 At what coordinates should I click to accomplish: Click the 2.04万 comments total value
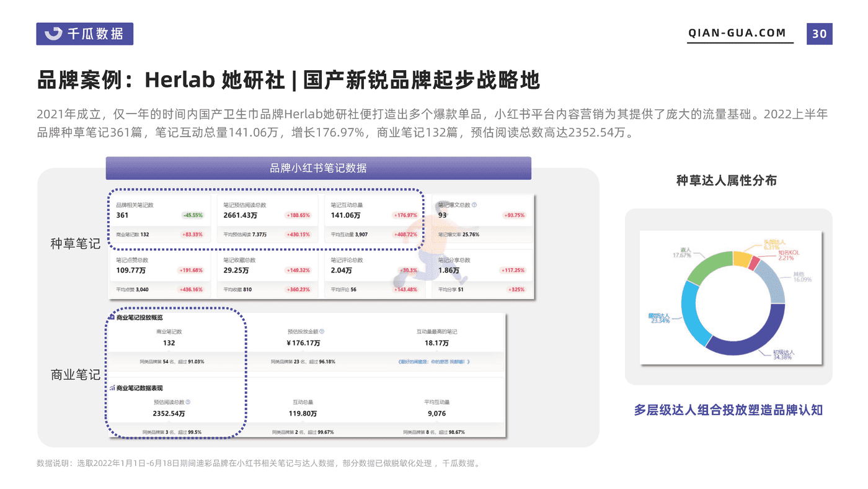342,271
